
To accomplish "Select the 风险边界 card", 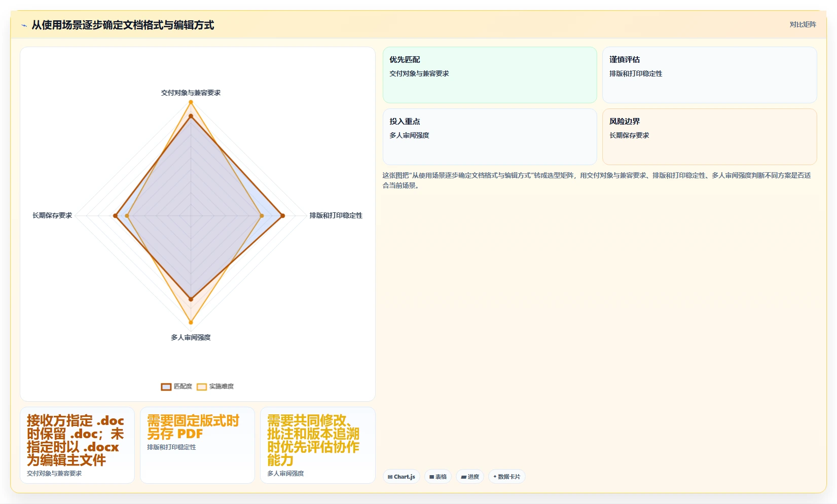I will pyautogui.click(x=709, y=137).
